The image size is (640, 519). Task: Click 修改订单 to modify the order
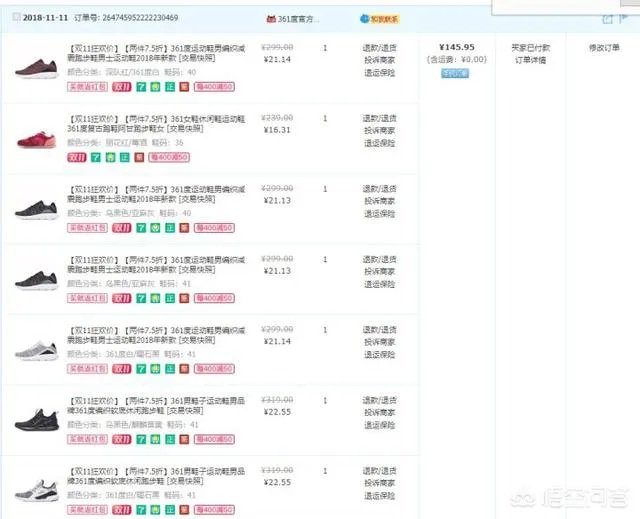(604, 47)
